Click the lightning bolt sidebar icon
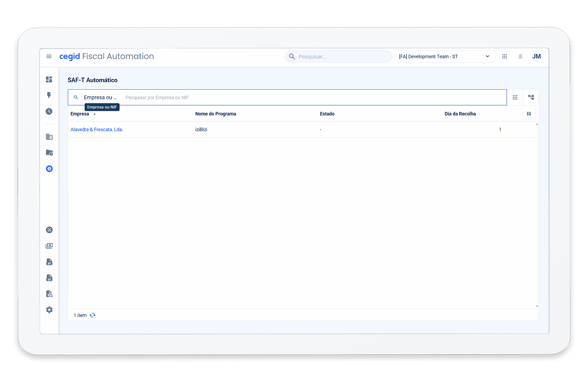588x388 pixels. point(49,95)
